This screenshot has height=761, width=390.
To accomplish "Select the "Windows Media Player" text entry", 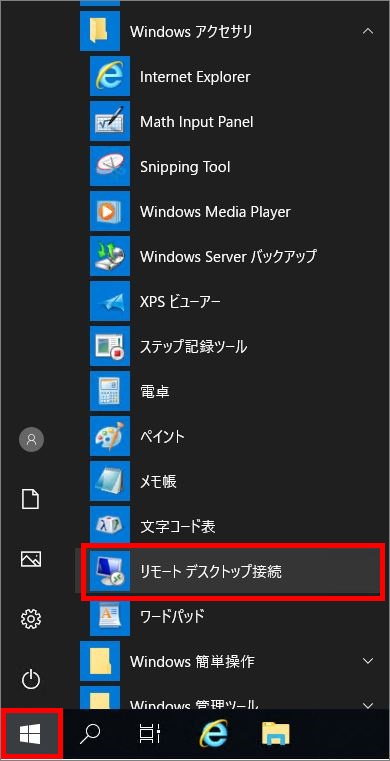I will (215, 212).
